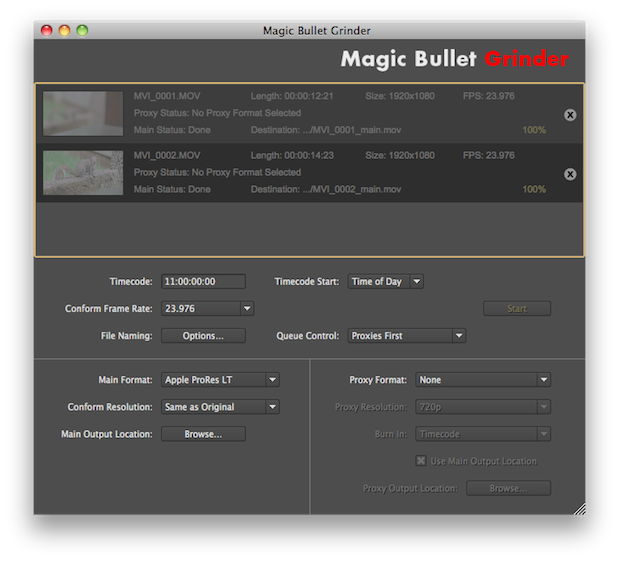619x561 pixels.
Task: Click Destination .../MVI_0002_main.mov text
Action: click(x=326, y=189)
